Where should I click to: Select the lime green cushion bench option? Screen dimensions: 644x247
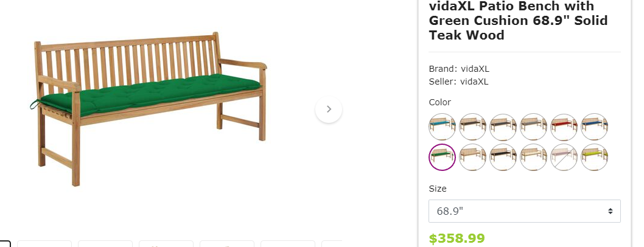(594, 157)
